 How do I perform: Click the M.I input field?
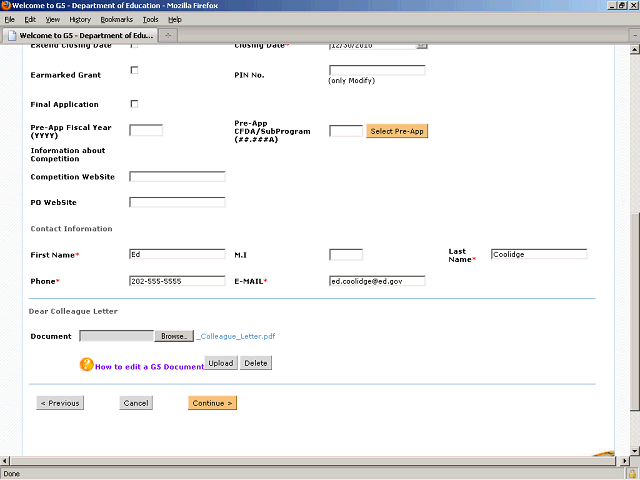[346, 255]
